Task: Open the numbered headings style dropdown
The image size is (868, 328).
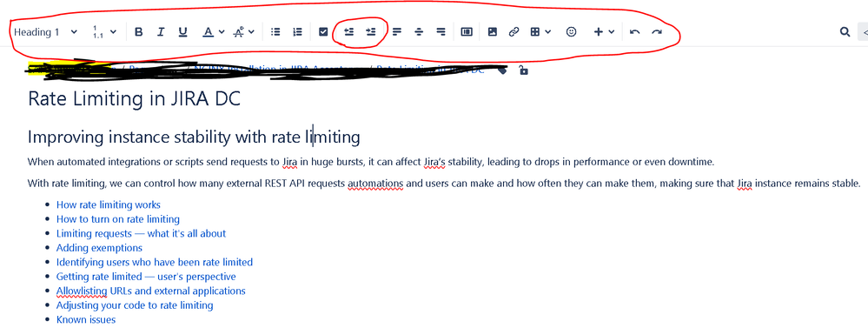Action: pos(104,32)
